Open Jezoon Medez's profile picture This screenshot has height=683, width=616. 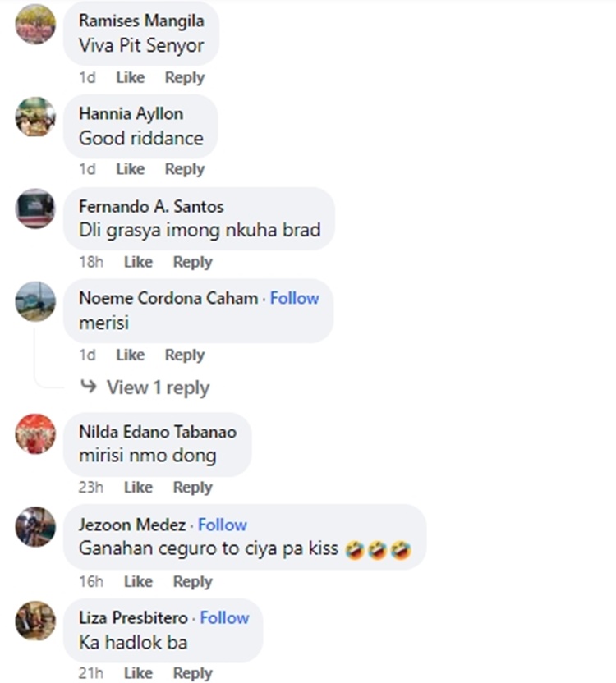(x=35, y=527)
